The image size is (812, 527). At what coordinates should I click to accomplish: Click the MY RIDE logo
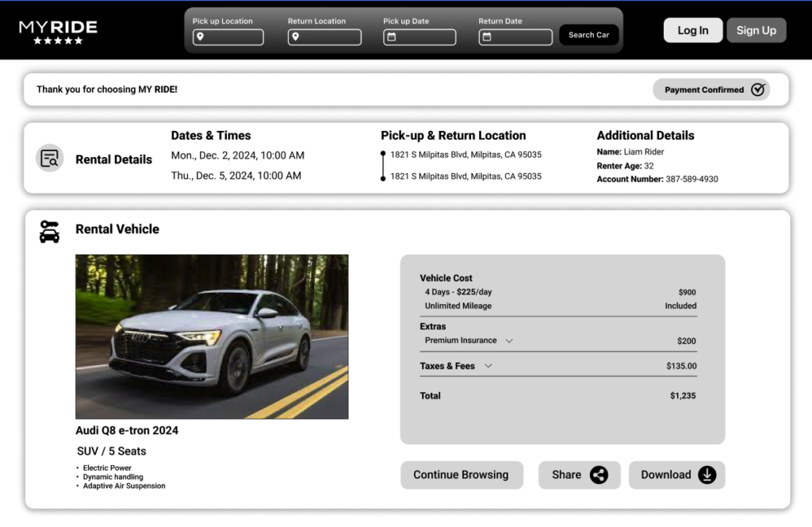click(58, 28)
